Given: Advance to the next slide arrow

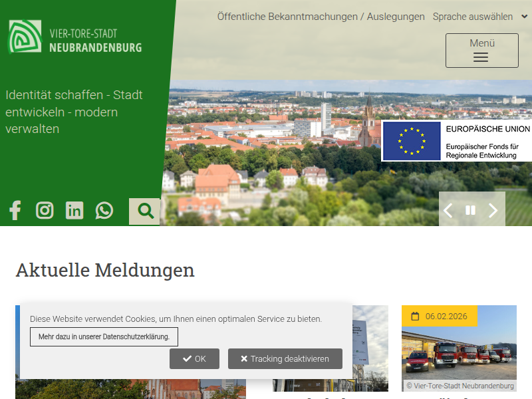Looking at the screenshot, I should point(493,211).
